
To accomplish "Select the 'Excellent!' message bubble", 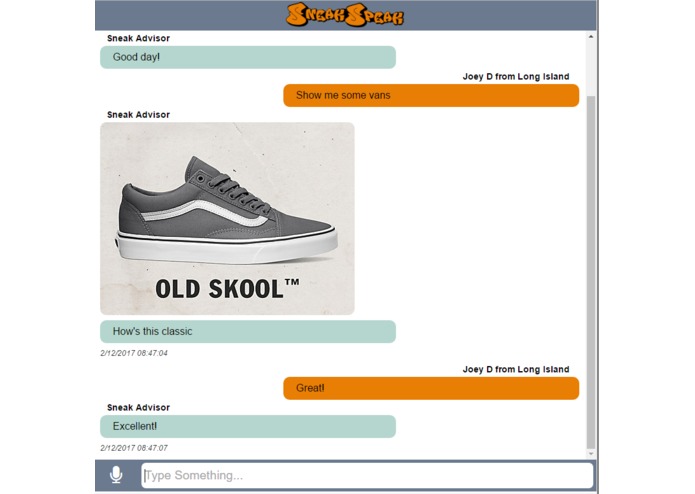I will [248, 426].
